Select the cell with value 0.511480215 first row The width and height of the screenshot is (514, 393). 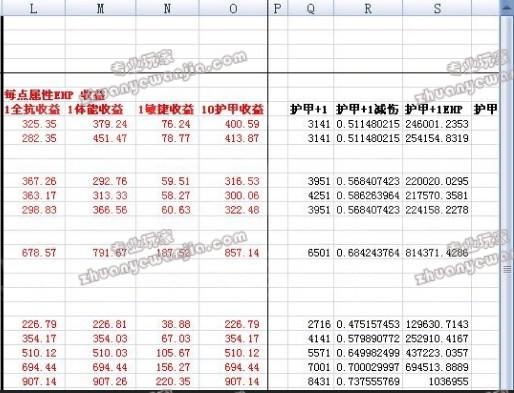pyautogui.click(x=368, y=124)
